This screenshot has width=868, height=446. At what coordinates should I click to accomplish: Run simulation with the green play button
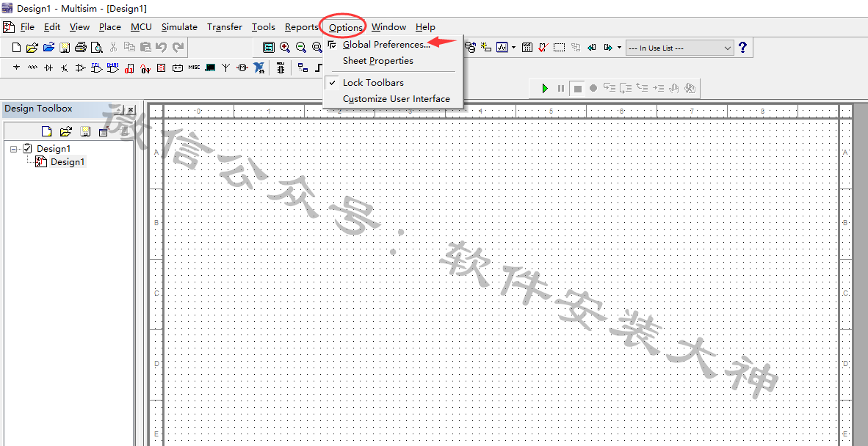point(545,89)
